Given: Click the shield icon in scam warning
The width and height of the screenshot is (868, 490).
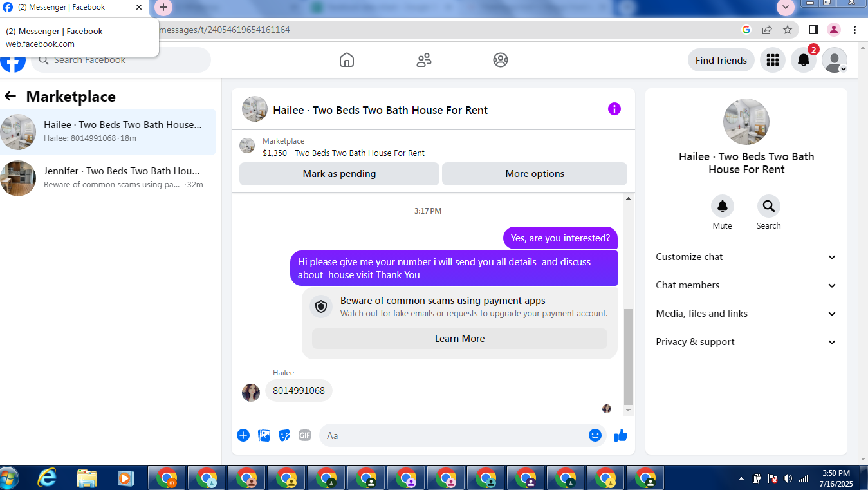Looking at the screenshot, I should (321, 306).
